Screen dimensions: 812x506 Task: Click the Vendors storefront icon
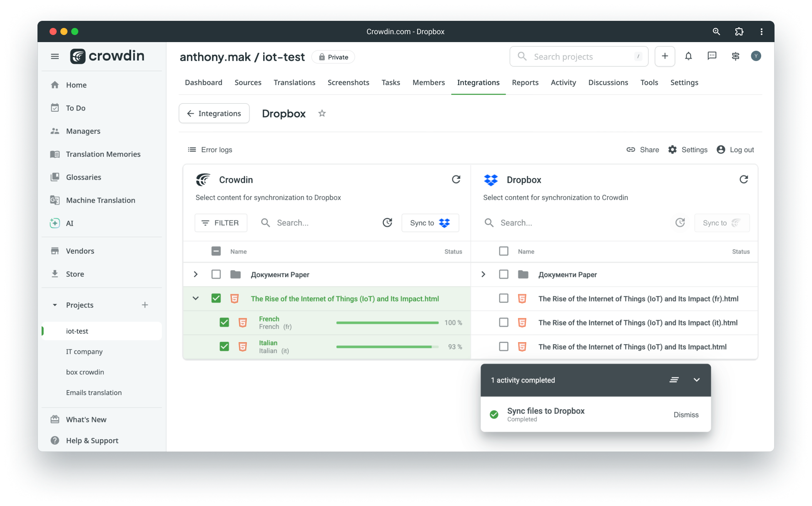[55, 251]
